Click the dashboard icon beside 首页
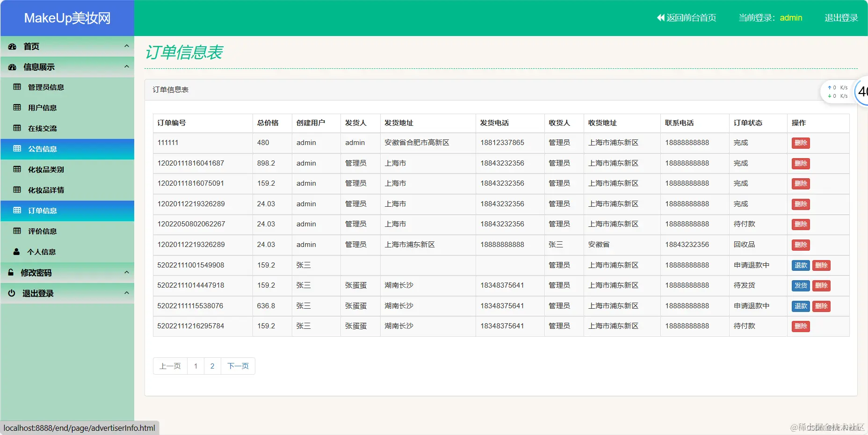868x435 pixels. tap(12, 46)
